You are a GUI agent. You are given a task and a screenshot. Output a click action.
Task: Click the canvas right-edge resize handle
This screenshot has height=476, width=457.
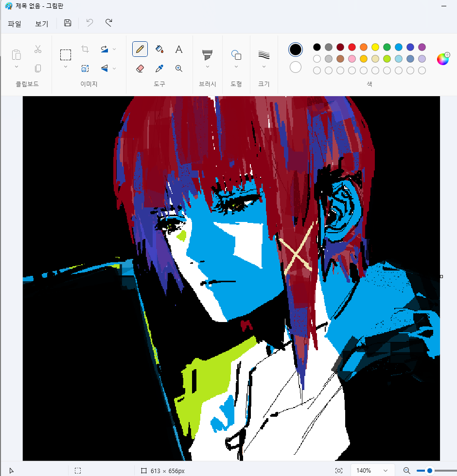(441, 276)
